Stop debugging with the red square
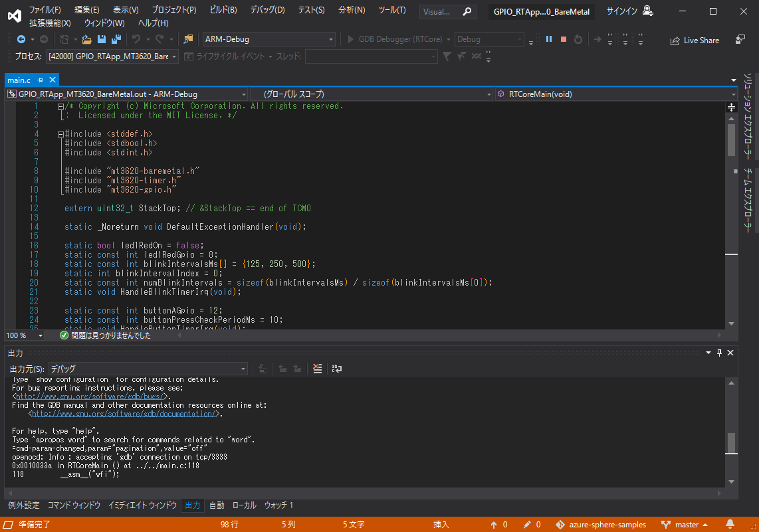This screenshot has height=532, width=759. 564,39
